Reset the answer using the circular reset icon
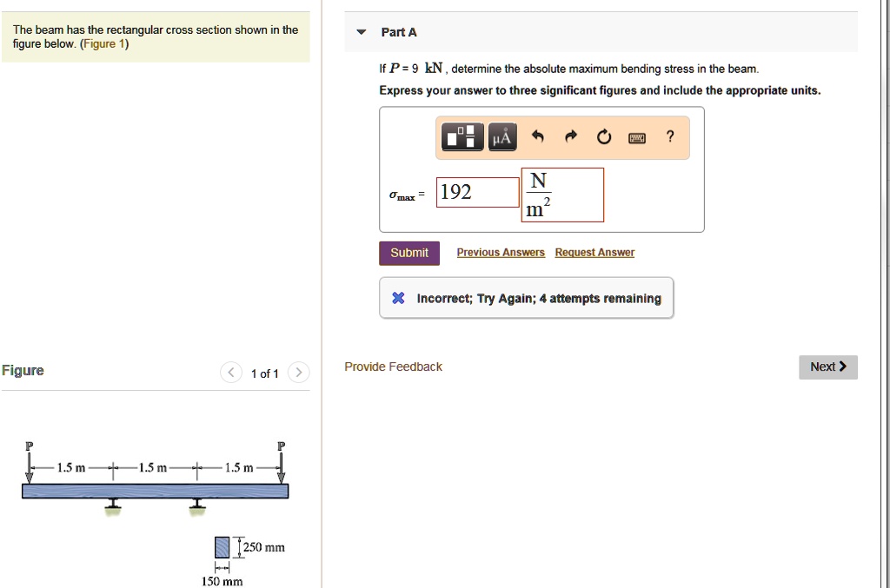Screen dimensions: 890x588 tap(604, 136)
